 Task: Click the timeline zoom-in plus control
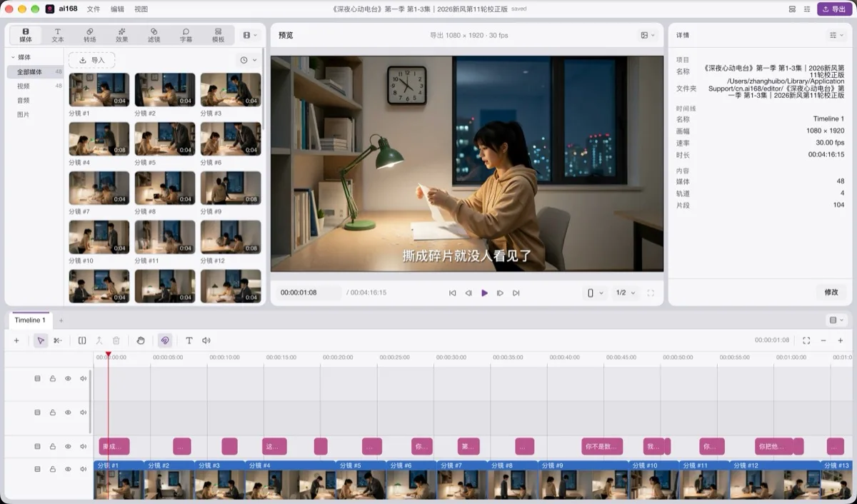pyautogui.click(x=841, y=341)
